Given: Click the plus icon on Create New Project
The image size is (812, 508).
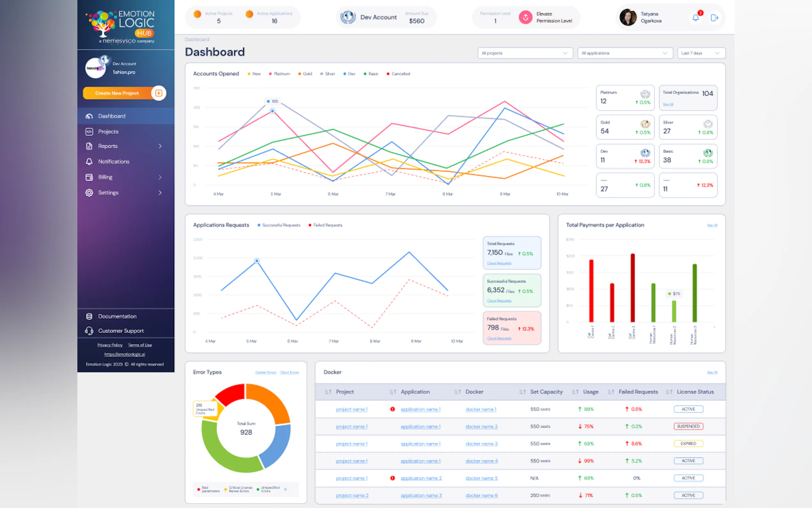Looking at the screenshot, I should (159, 93).
